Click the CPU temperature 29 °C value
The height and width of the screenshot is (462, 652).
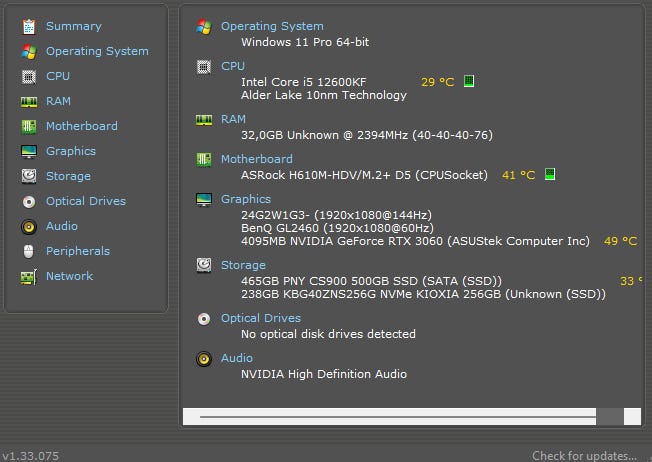tap(438, 82)
